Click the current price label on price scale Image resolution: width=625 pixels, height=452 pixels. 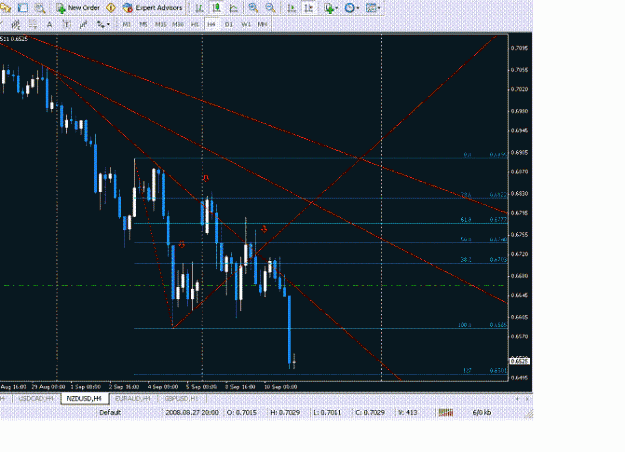click(x=519, y=361)
